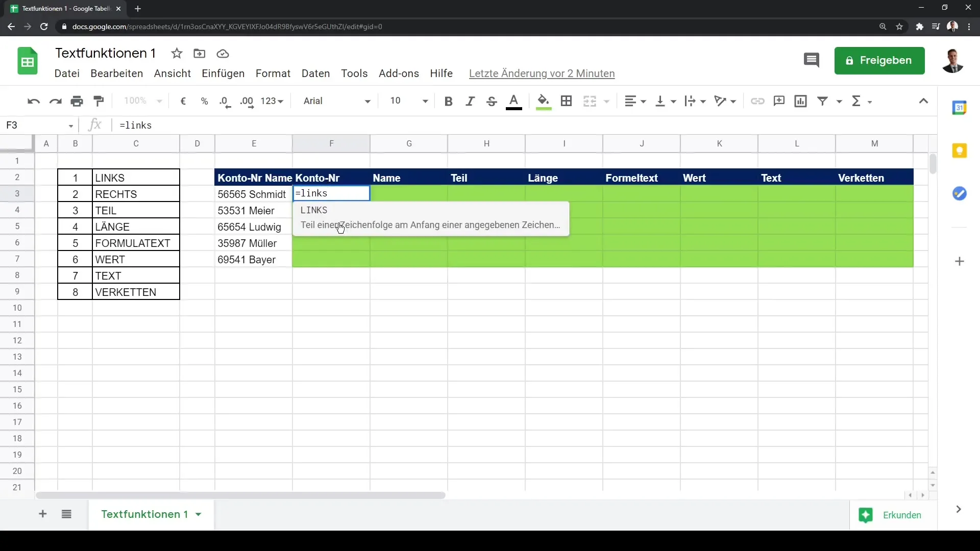Increase decimal places
This screenshot has width=980, height=551.
click(247, 101)
